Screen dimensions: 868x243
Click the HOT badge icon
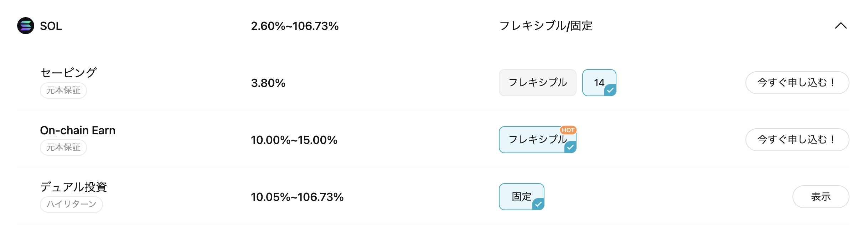tap(568, 130)
